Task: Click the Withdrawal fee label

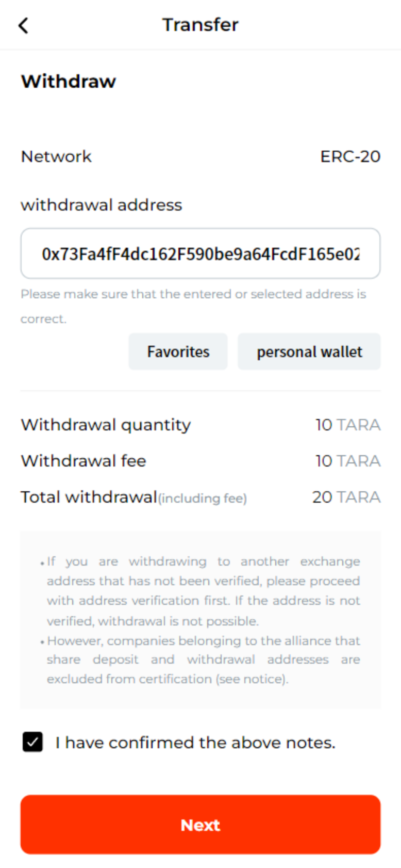Action: pyautogui.click(x=83, y=461)
